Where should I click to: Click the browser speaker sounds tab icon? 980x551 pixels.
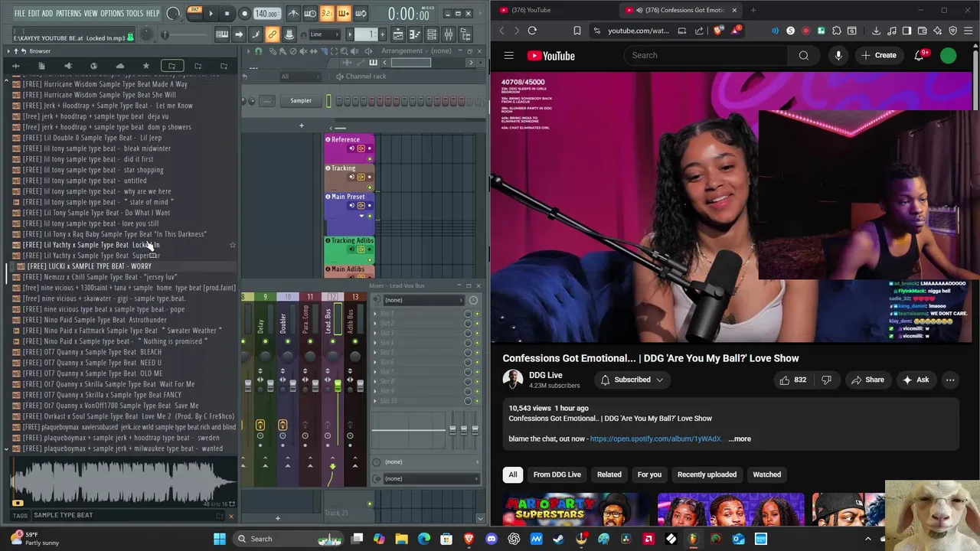coord(67,66)
